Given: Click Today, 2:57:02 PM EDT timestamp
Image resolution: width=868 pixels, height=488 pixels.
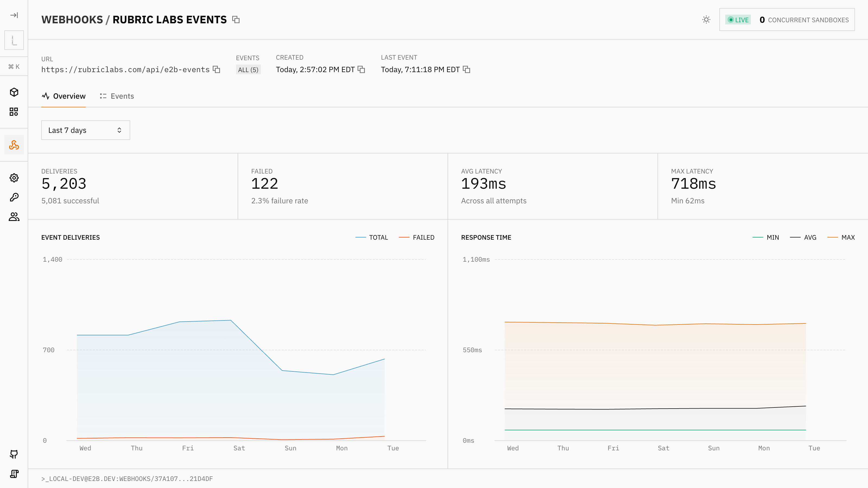Looking at the screenshot, I should pos(315,70).
